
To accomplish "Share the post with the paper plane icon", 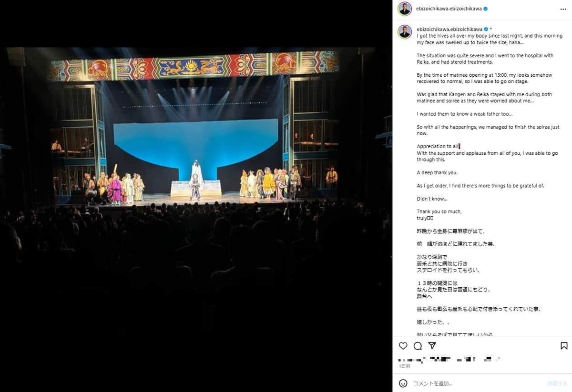I will coord(432,346).
